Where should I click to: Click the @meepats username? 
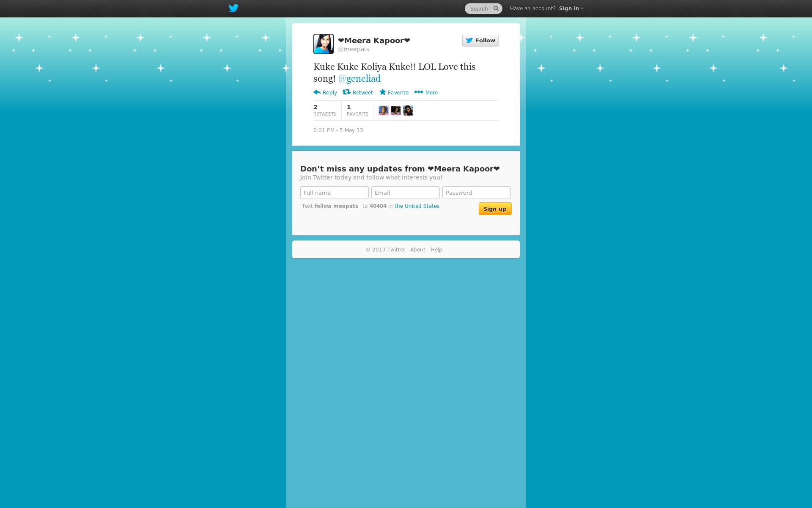(354, 49)
